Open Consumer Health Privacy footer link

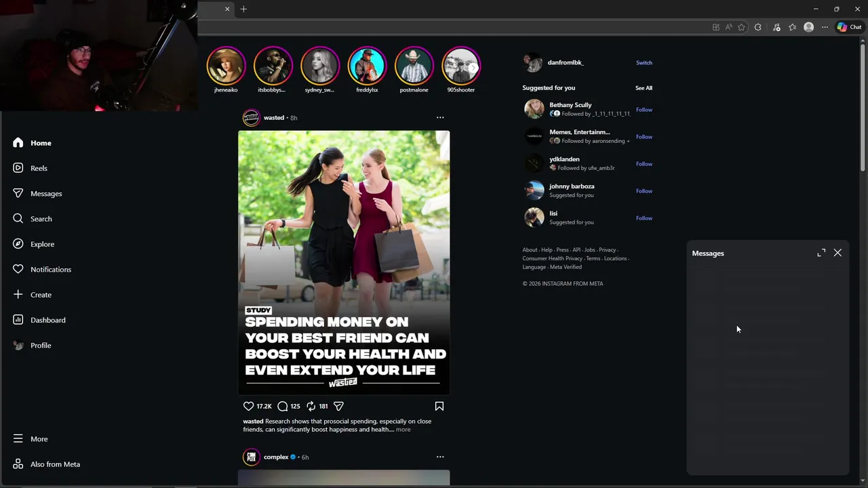[x=552, y=258]
